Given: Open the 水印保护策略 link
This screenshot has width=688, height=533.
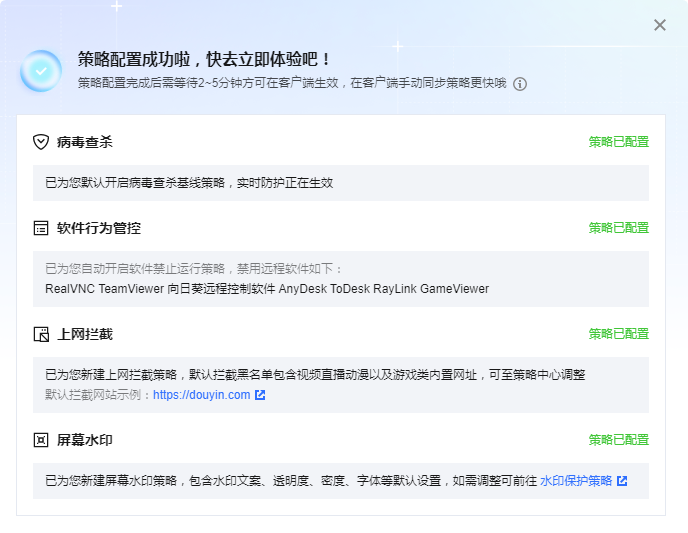Looking at the screenshot, I should pos(576,481).
